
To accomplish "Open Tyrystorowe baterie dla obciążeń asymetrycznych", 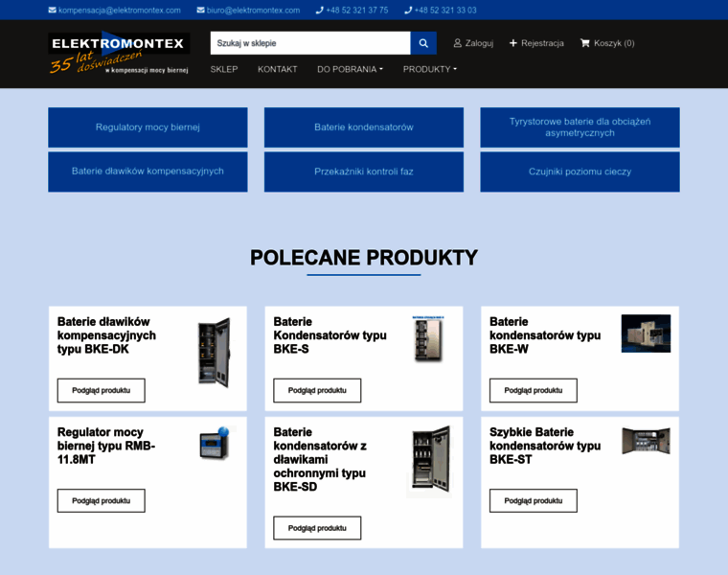I will (580, 127).
